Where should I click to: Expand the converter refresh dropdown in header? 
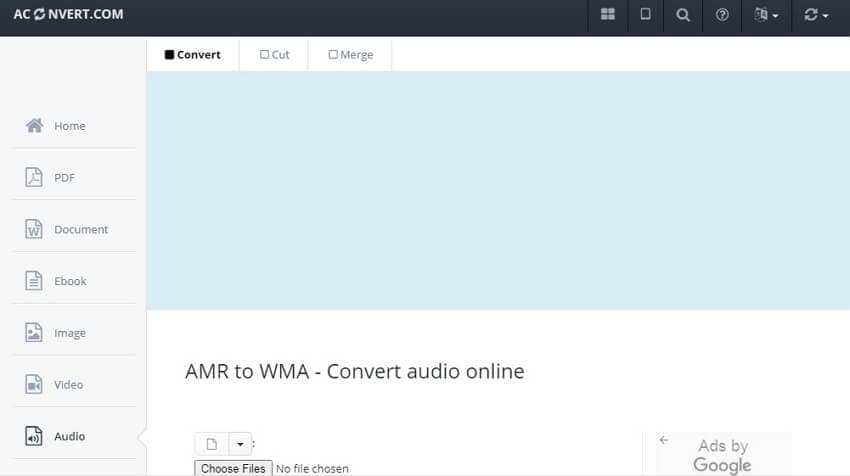point(816,15)
